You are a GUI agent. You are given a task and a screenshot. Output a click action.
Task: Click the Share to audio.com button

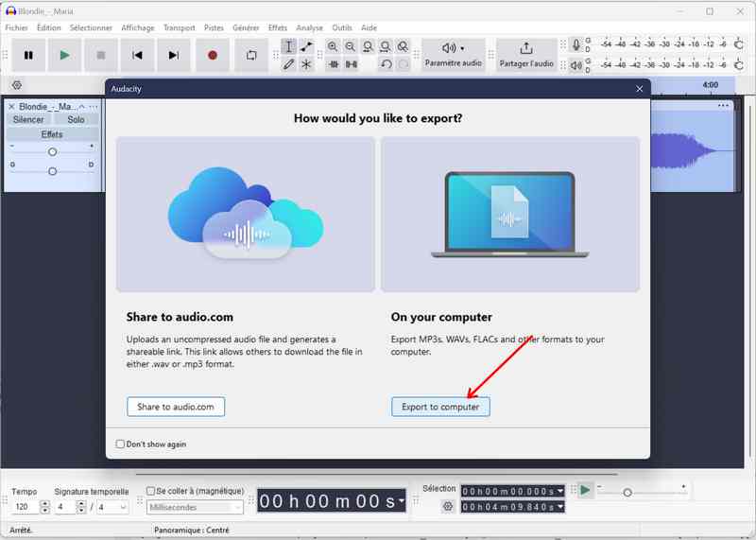coord(176,407)
